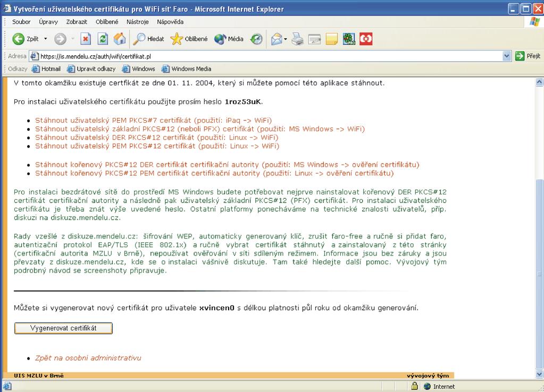Viewport: 544px width, 392px height.
Task: Click the vertical scrollbar thumb
Action: pos(539,274)
